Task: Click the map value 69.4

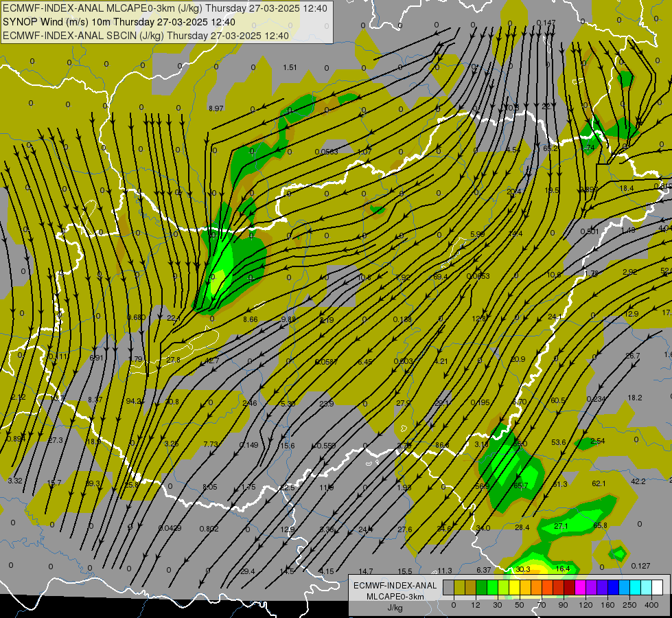Action: (441, 277)
